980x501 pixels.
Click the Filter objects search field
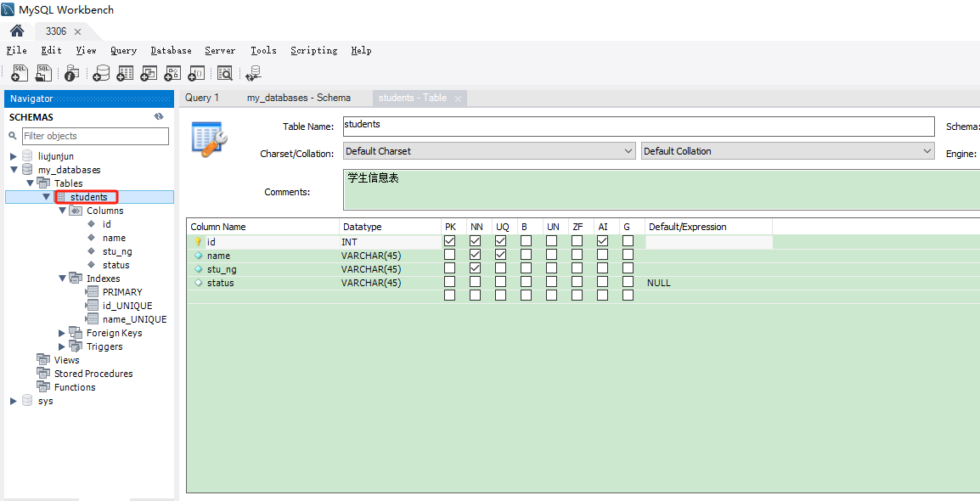pyautogui.click(x=96, y=136)
